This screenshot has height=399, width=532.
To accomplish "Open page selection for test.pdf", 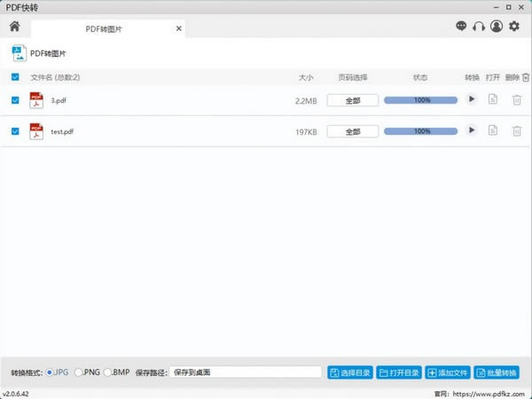I will click(x=353, y=131).
